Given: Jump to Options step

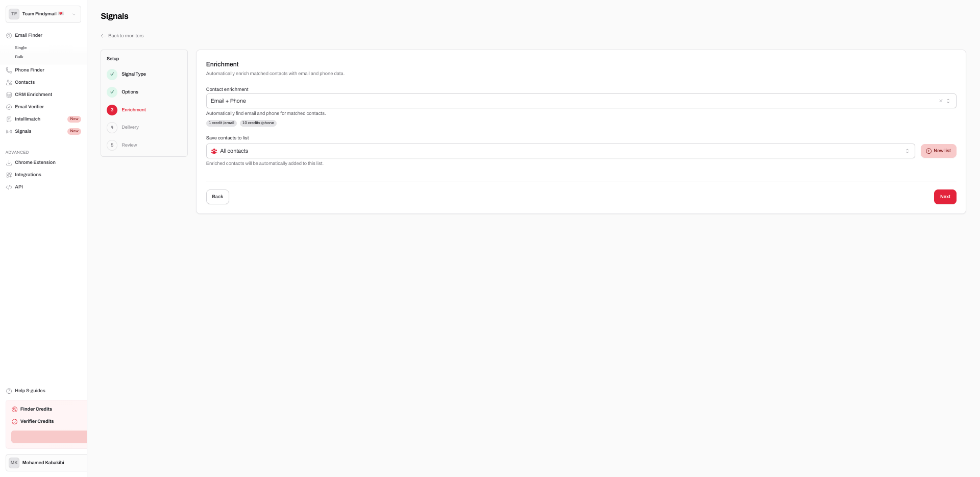Looking at the screenshot, I should click(x=130, y=92).
